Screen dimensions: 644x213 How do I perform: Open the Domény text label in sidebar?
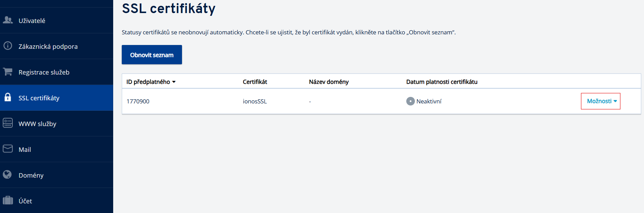[x=31, y=176]
